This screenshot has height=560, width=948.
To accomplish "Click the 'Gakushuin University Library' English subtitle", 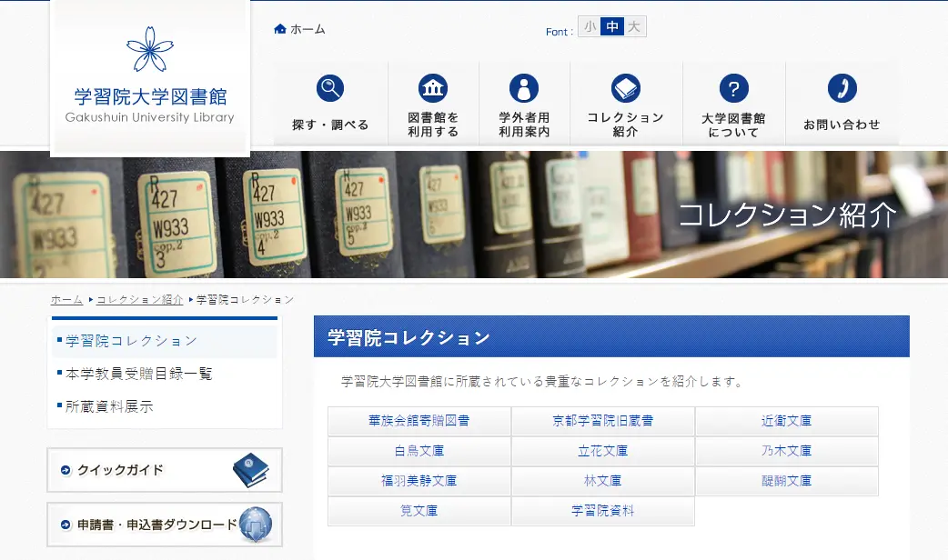I will [150, 117].
